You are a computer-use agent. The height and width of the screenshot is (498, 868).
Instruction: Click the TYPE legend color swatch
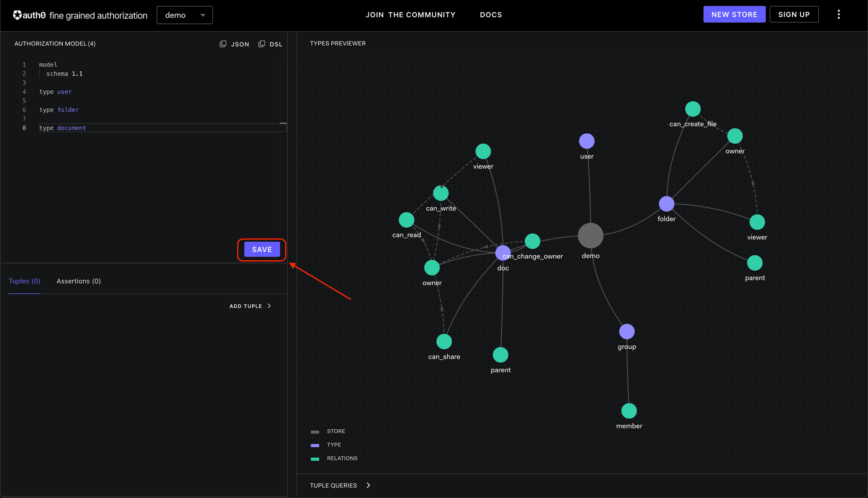click(x=315, y=445)
